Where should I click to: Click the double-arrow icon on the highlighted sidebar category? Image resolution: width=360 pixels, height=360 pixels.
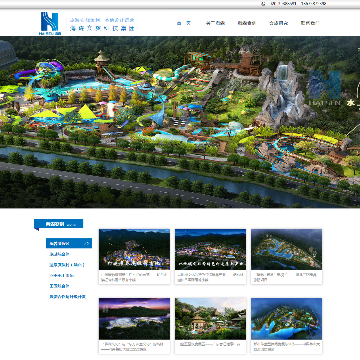[x=86, y=244]
